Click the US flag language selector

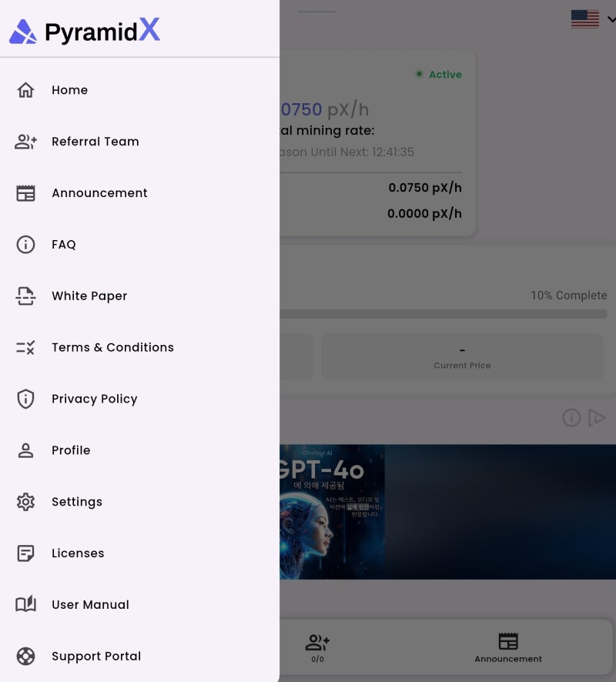point(584,19)
